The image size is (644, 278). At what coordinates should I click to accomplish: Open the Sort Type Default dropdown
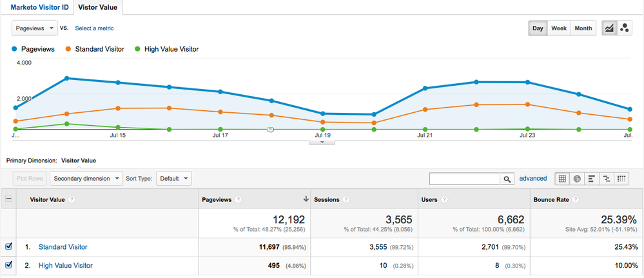click(174, 179)
